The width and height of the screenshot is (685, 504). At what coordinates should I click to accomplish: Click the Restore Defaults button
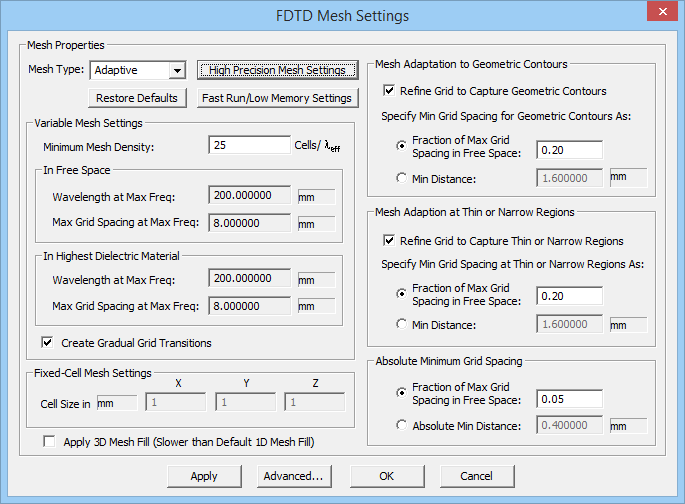pyautogui.click(x=138, y=98)
